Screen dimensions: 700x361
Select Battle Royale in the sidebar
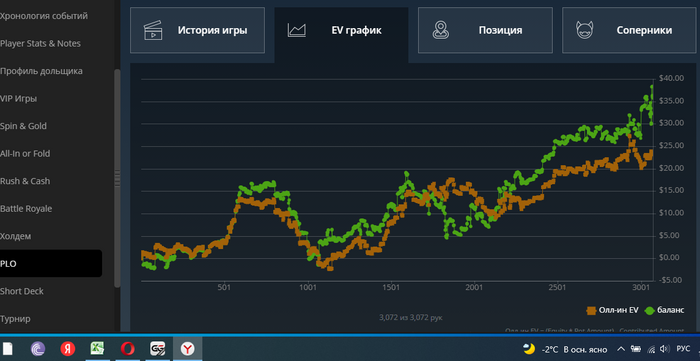pyautogui.click(x=26, y=209)
